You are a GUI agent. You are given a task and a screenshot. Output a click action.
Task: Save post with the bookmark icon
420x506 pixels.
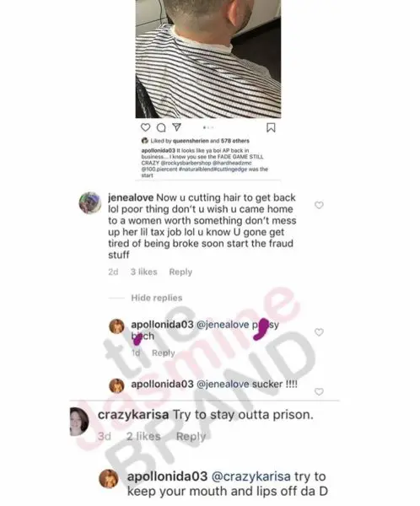point(271,128)
